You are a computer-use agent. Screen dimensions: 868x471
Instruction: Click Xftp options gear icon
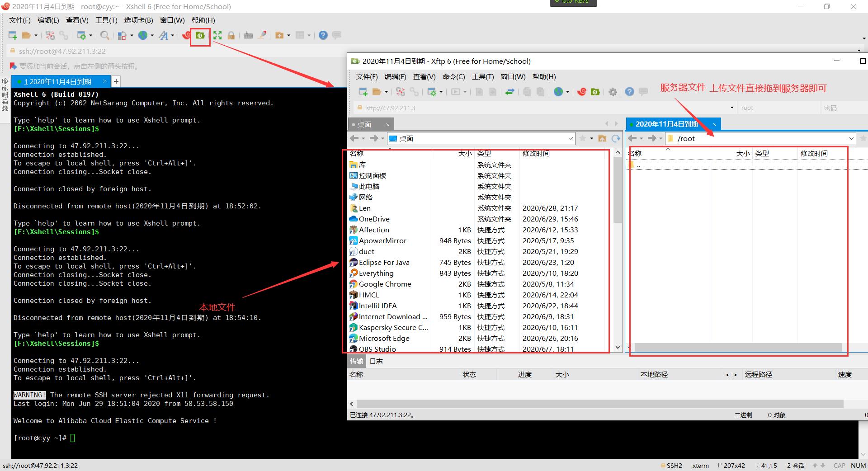[613, 92]
